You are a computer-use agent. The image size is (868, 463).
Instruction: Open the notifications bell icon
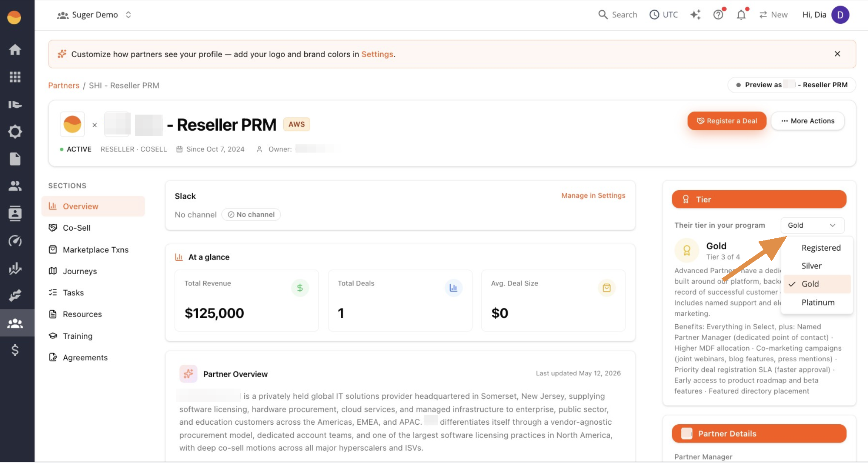point(741,15)
